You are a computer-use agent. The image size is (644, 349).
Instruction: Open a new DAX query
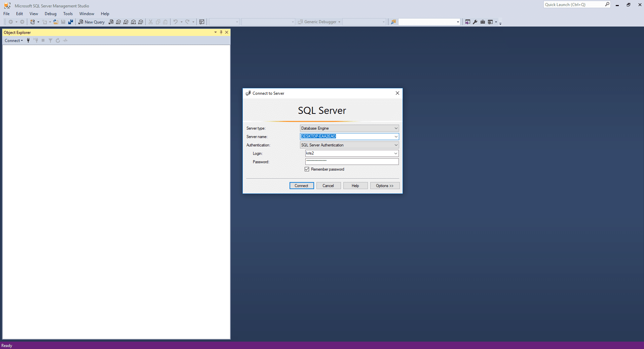[141, 22]
